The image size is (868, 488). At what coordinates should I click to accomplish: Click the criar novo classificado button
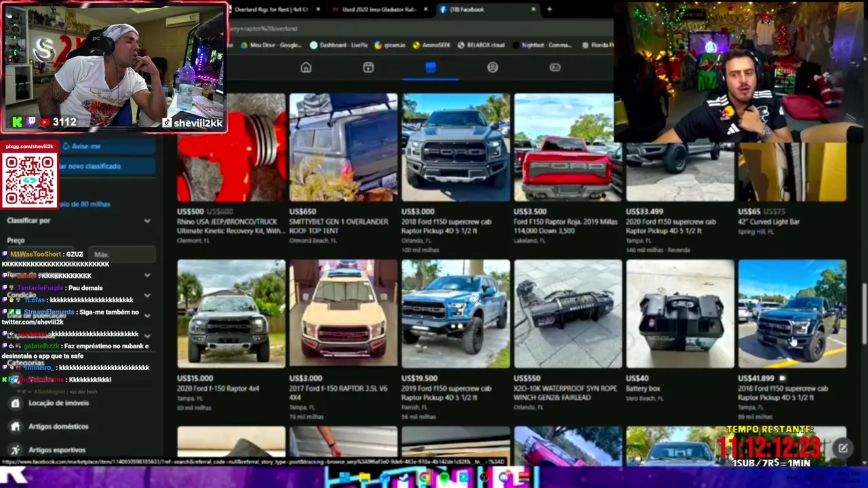(108, 166)
